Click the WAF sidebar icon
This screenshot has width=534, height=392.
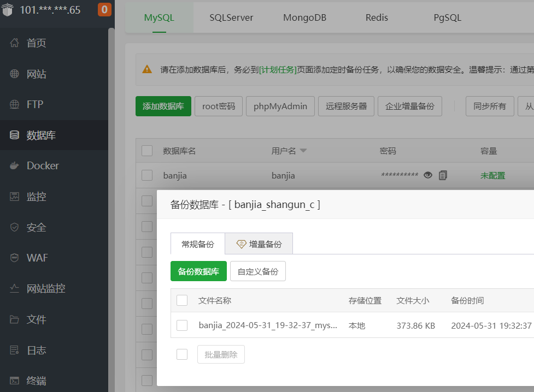[15, 258]
